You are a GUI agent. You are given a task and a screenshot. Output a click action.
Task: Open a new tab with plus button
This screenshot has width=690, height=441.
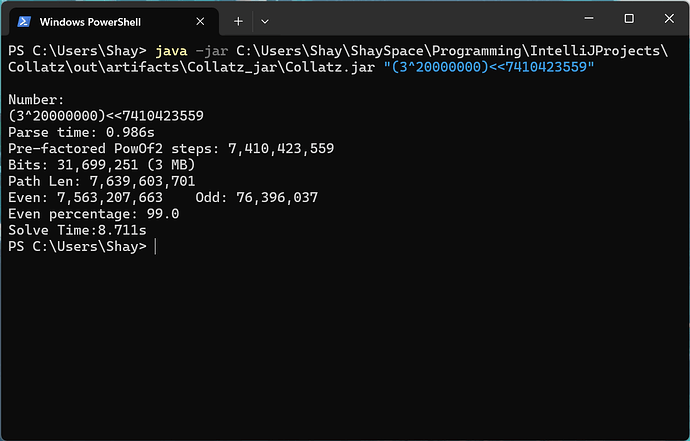click(x=238, y=20)
